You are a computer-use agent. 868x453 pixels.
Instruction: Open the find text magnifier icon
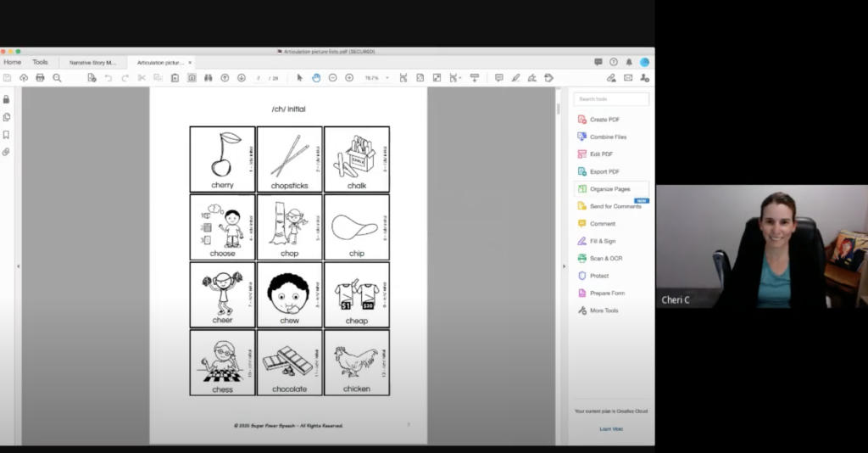coord(57,78)
